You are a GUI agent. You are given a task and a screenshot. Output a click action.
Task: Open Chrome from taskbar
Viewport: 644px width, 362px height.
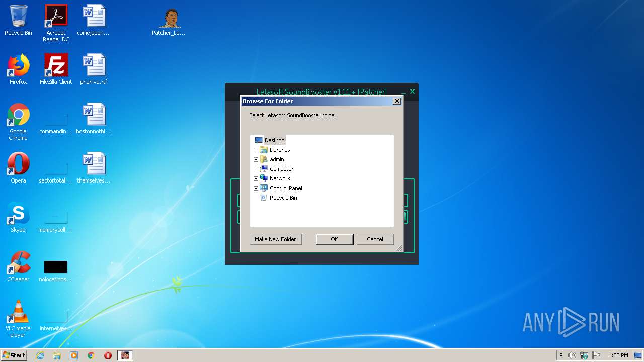coord(91,355)
